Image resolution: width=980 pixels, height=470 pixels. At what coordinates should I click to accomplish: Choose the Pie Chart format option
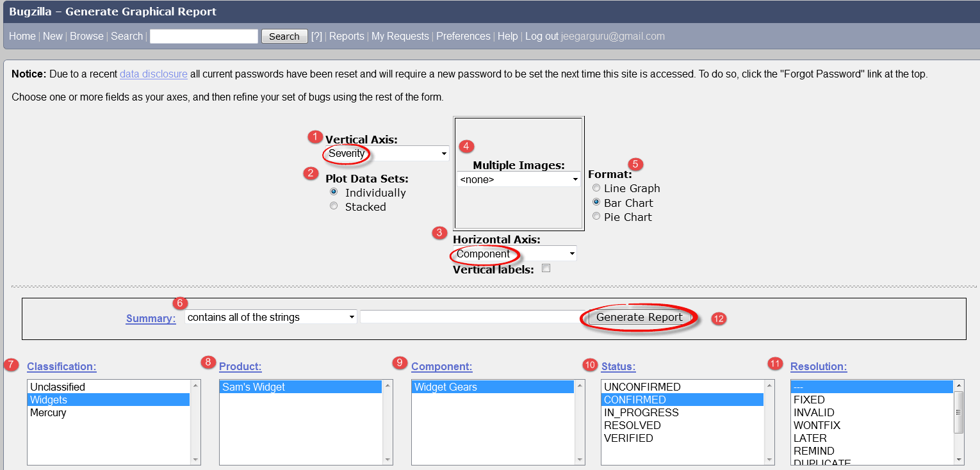[x=596, y=216]
